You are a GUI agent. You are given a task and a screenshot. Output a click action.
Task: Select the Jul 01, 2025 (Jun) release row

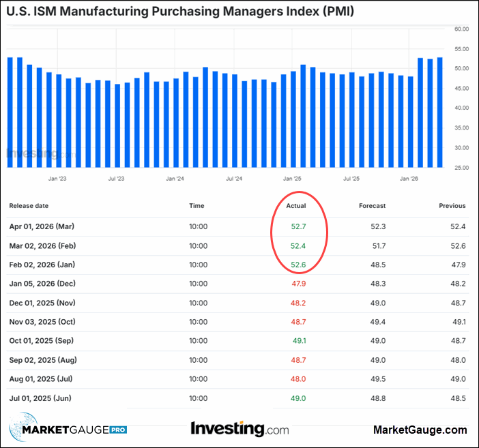(x=42, y=398)
